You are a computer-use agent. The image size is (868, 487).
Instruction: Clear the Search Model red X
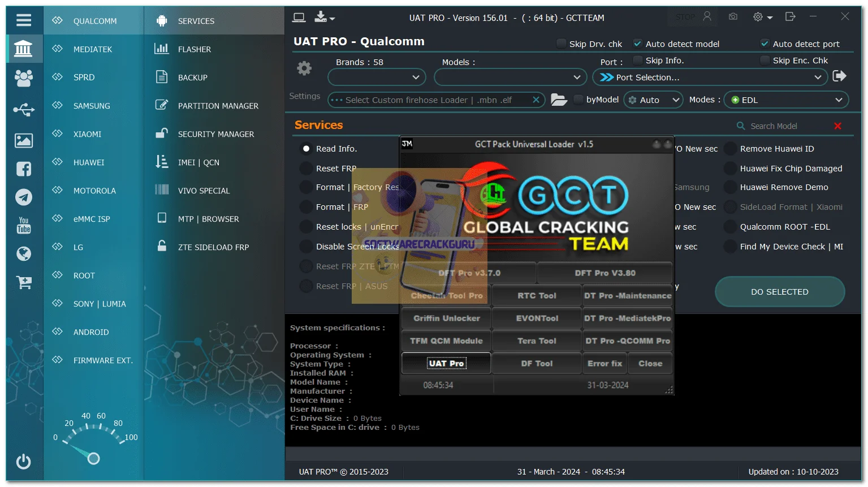(837, 126)
